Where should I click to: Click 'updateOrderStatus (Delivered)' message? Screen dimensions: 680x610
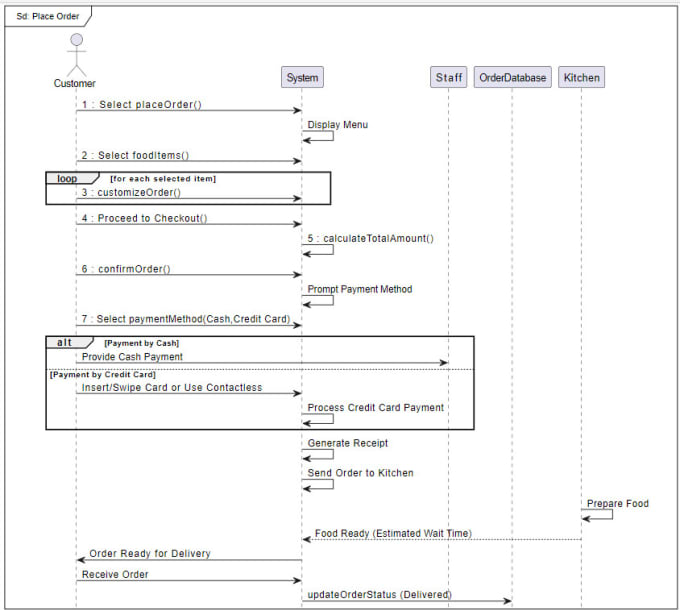(379, 595)
